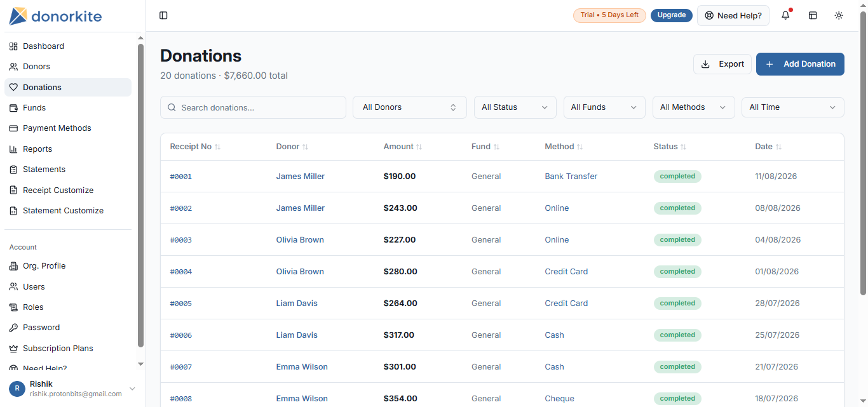Open the notifications bell
This screenshot has height=407, width=868.
tap(786, 15)
